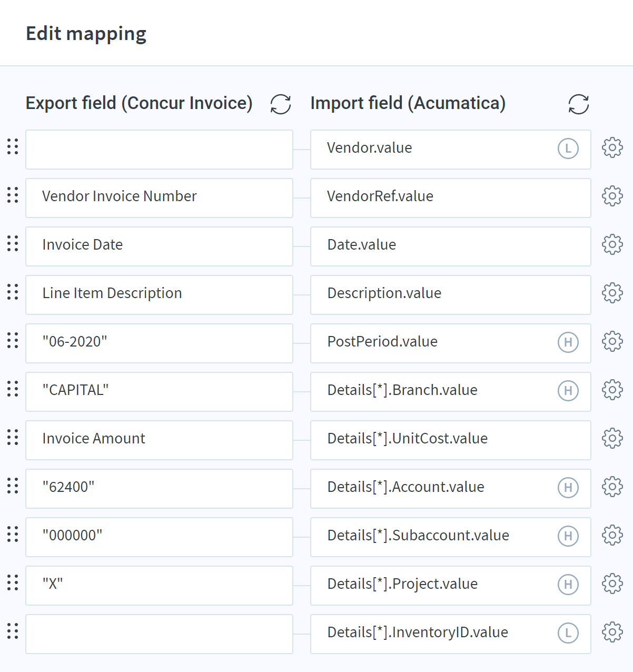Refresh the Concur Invoice export fields
The width and height of the screenshot is (633, 672).
pos(281,104)
